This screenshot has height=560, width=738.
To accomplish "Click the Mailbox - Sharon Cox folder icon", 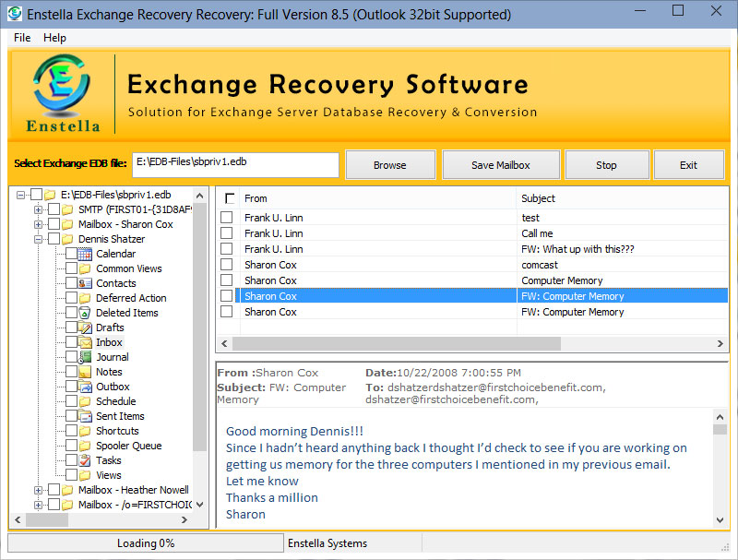I will tap(67, 224).
